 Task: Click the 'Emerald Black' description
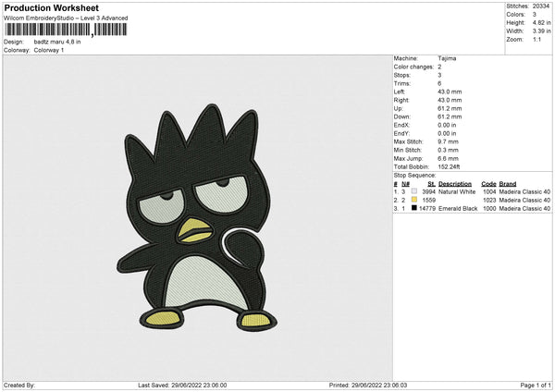click(x=458, y=209)
